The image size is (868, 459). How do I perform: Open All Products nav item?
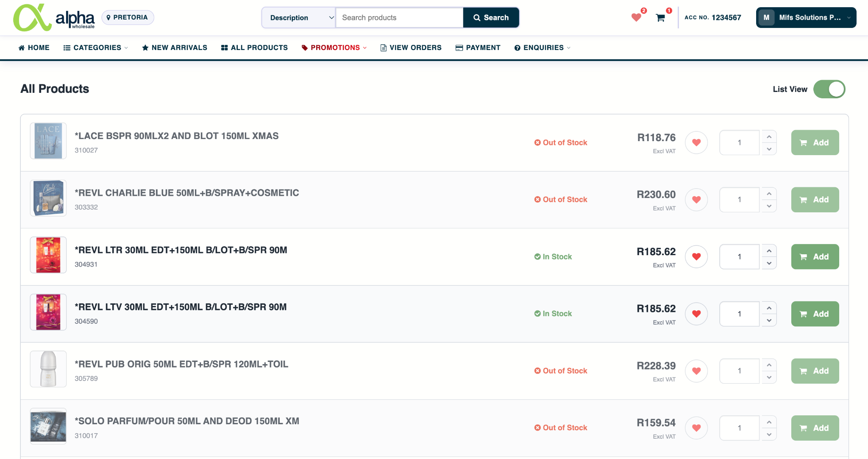(254, 47)
